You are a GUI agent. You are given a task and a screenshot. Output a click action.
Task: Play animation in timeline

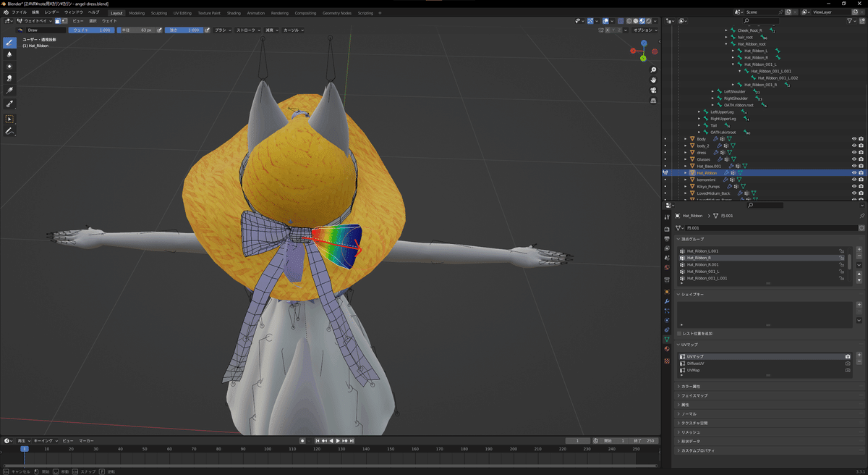[x=338, y=440]
